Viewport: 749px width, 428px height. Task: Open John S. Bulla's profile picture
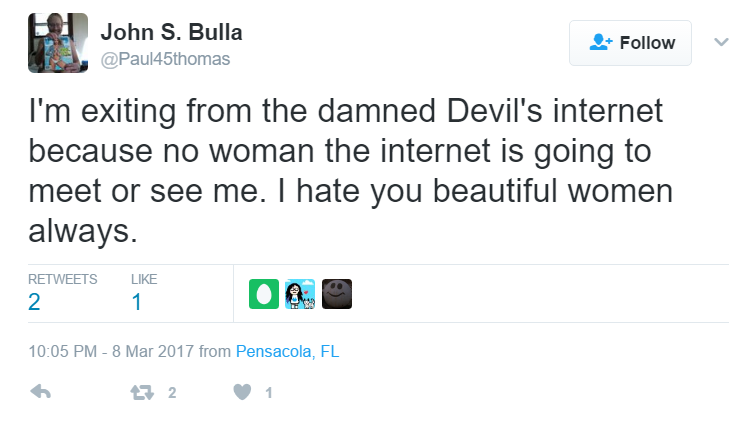58,43
